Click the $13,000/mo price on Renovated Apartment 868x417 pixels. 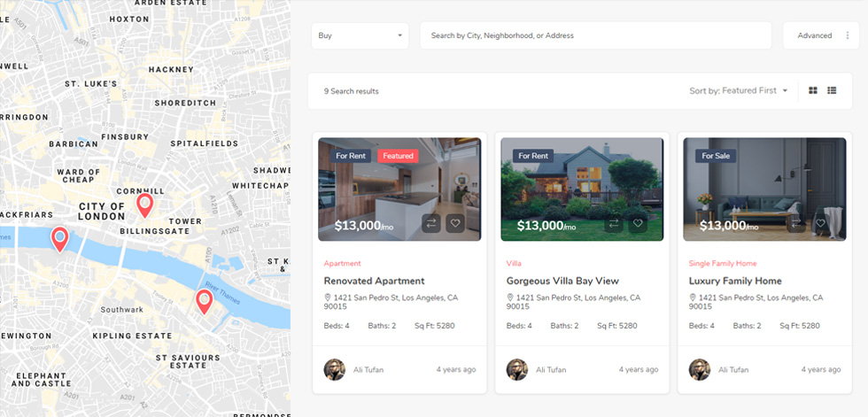[x=364, y=226]
